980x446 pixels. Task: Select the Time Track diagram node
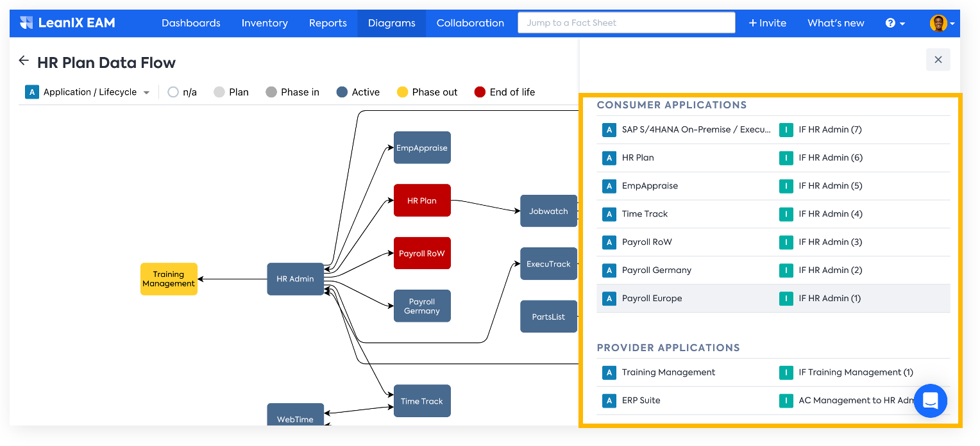pyautogui.click(x=422, y=401)
